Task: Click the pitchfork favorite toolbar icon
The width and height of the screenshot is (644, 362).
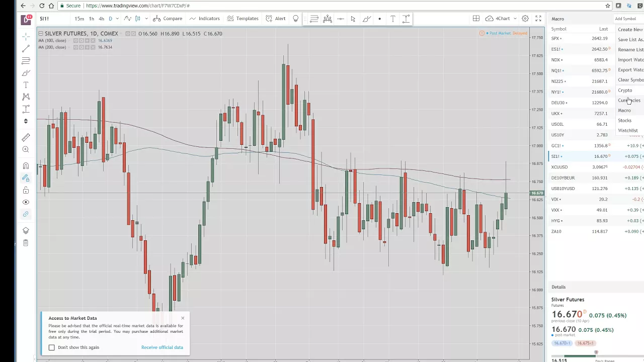Action: click(x=328, y=19)
